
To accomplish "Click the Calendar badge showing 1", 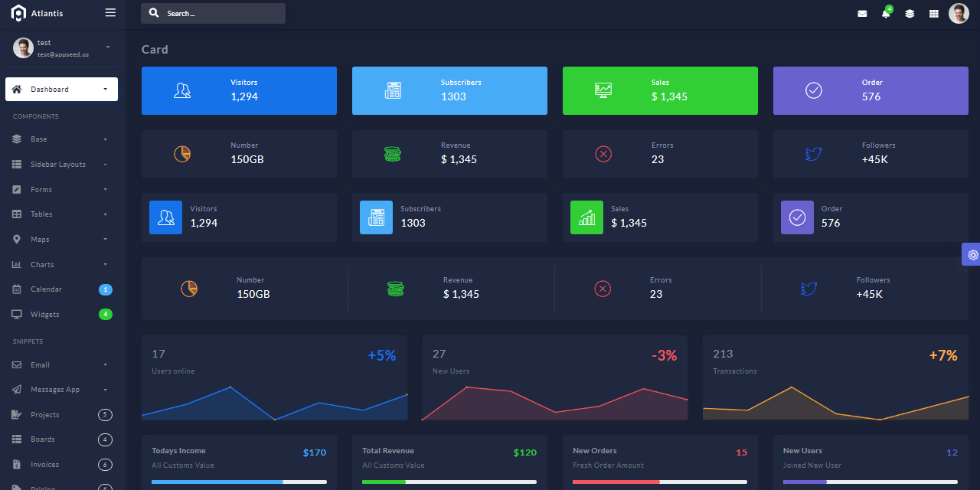I will tap(105, 289).
